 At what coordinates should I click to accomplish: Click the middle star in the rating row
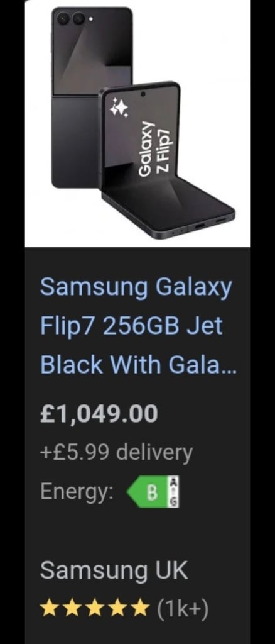(95, 608)
